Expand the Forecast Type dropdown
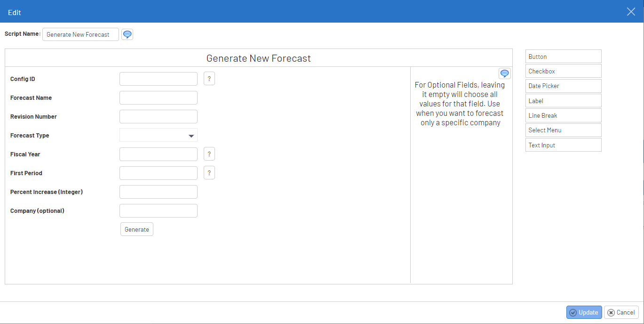Screen dimensions: 644x324 159,136
